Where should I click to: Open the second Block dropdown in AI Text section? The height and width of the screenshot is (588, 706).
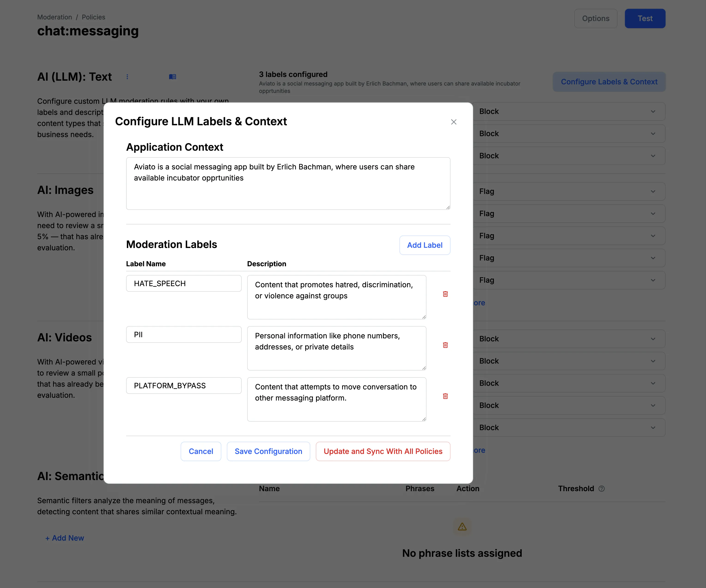569,134
